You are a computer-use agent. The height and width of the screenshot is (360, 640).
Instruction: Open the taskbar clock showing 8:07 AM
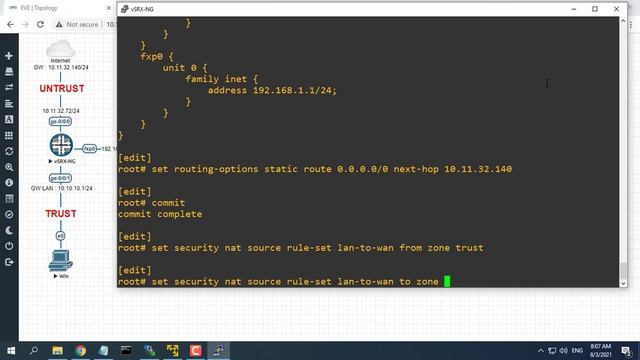click(x=600, y=351)
